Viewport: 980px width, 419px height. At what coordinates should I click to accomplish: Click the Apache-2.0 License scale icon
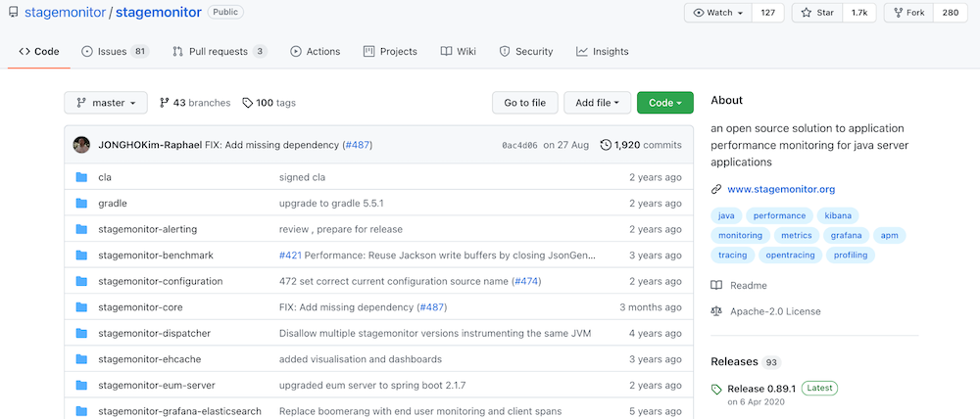[x=717, y=311]
